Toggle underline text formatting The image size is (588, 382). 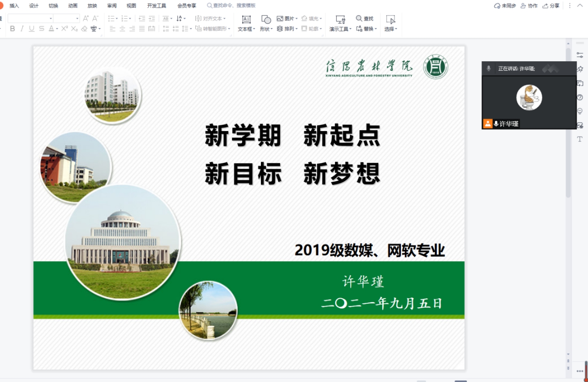click(32, 28)
